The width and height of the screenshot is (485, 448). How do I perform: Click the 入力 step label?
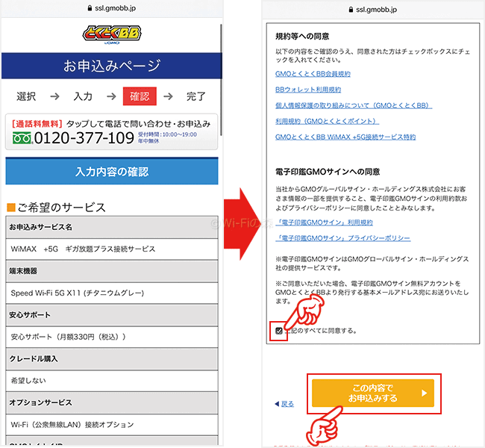[83, 96]
